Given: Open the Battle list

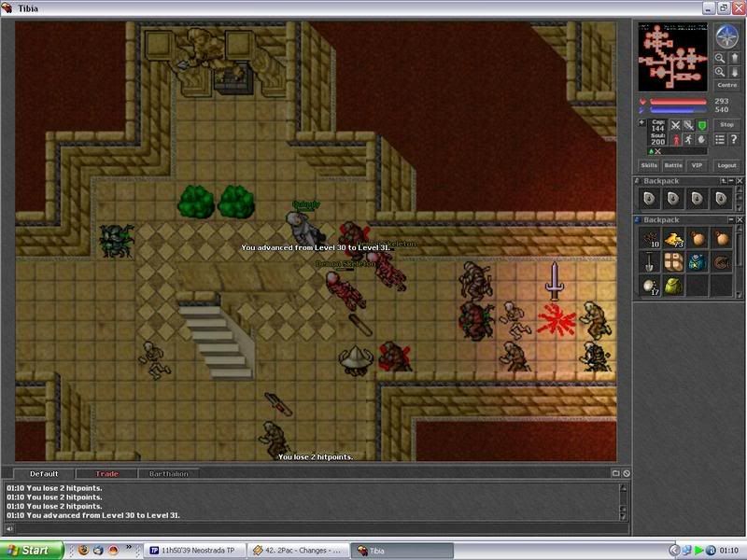Looking at the screenshot, I should (x=673, y=165).
